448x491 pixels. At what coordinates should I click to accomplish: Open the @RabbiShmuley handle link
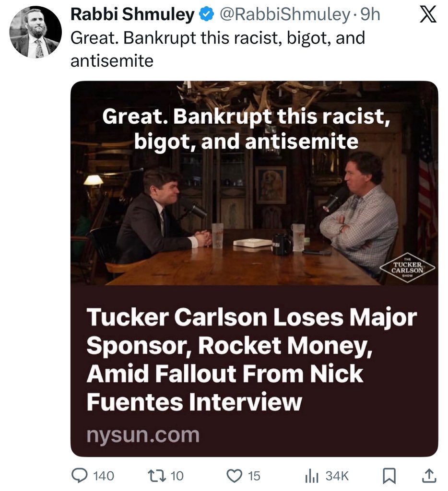285,14
